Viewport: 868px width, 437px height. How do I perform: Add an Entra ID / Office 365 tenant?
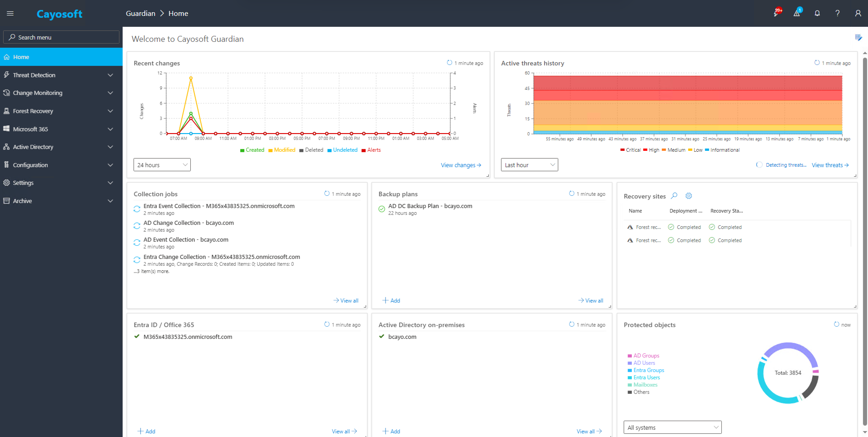click(146, 431)
